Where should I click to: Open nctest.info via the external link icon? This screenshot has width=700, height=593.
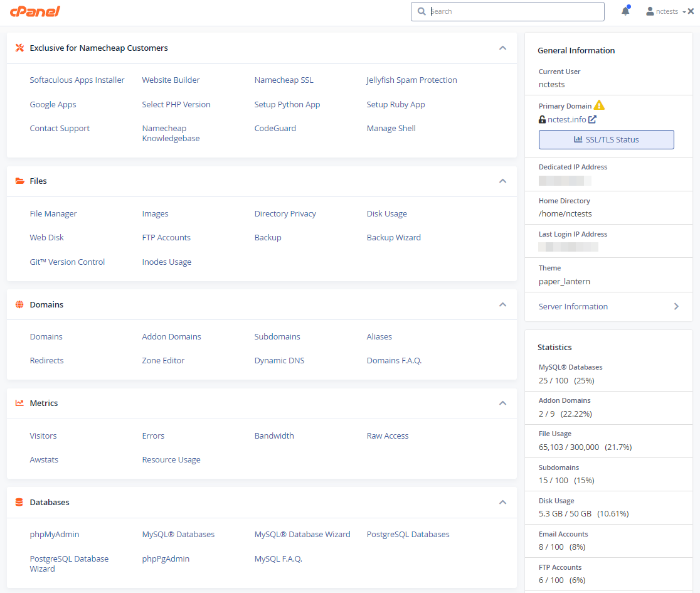click(x=592, y=119)
